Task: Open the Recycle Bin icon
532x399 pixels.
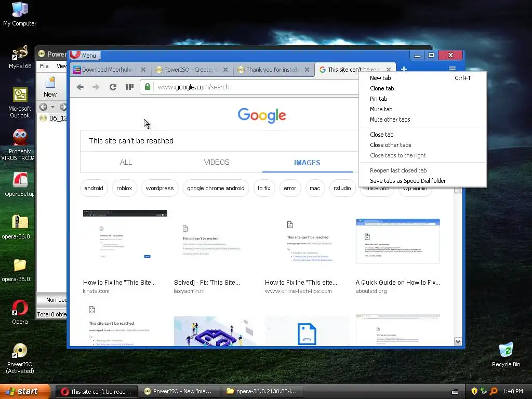Action: pos(506,355)
